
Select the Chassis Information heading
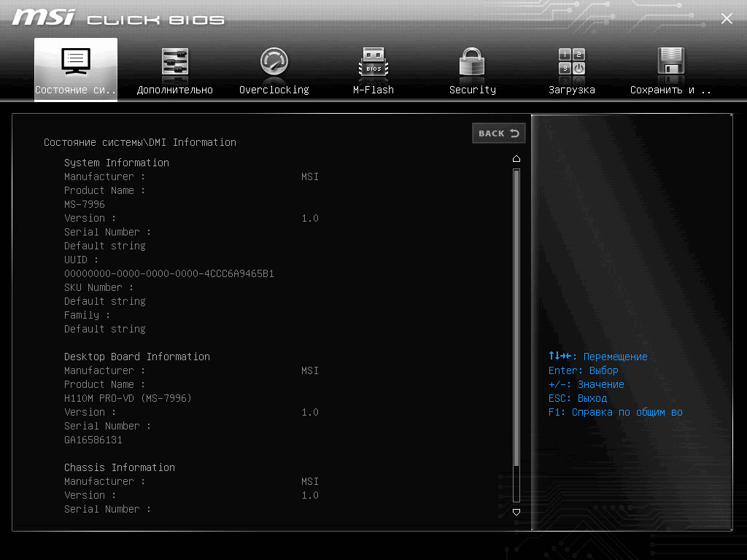click(x=120, y=467)
